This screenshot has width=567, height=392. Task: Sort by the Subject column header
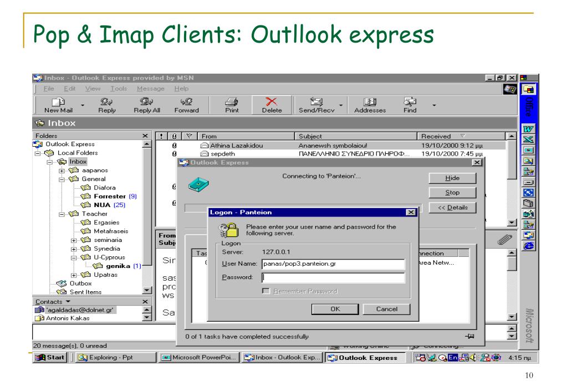point(356,136)
